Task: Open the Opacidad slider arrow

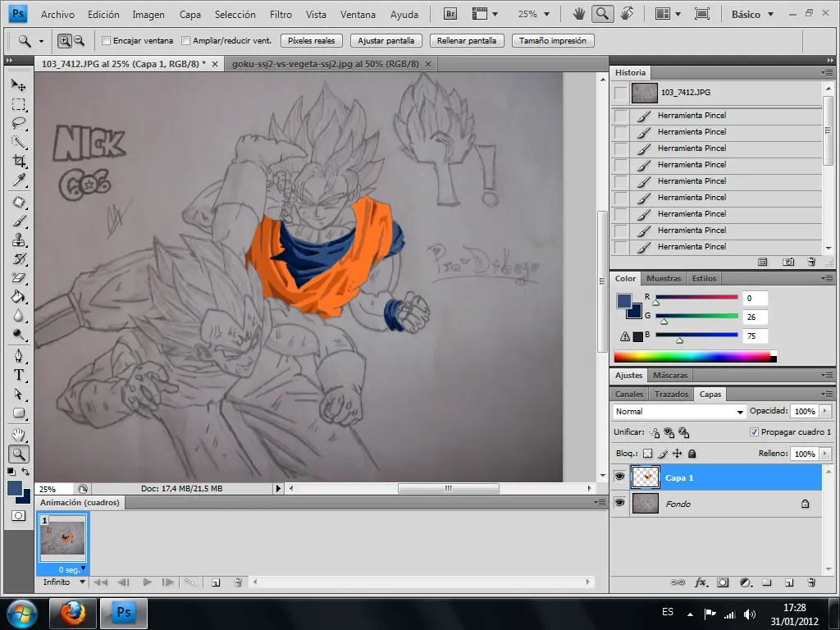Action: point(825,411)
